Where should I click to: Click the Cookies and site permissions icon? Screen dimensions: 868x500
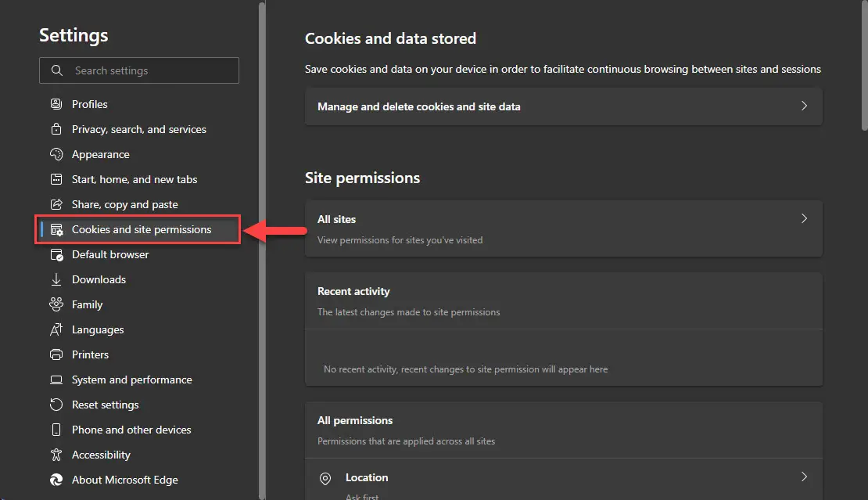(x=56, y=229)
